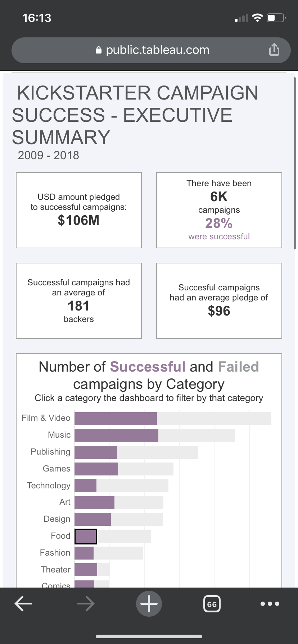Screen dimensions: 298x644
Task: Select the Music successful purple bar
Action: click(x=116, y=435)
